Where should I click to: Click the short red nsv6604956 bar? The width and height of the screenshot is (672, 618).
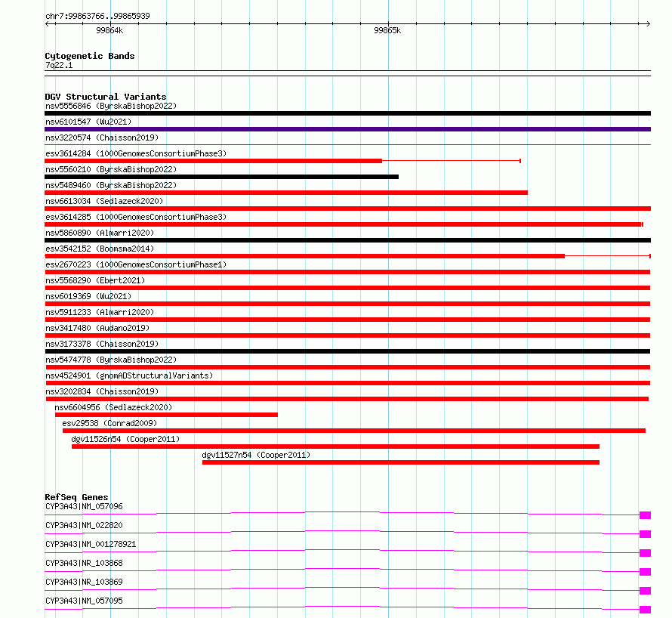pos(166,415)
